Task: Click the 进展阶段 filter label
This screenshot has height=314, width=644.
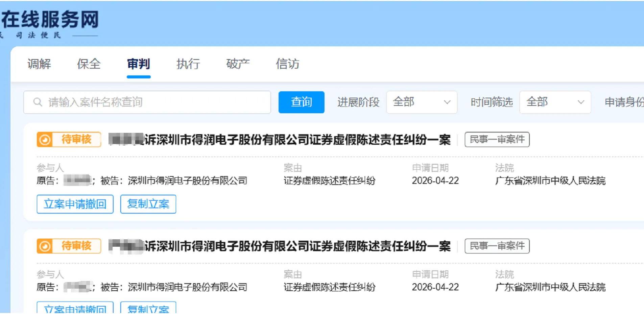Action: coord(358,102)
